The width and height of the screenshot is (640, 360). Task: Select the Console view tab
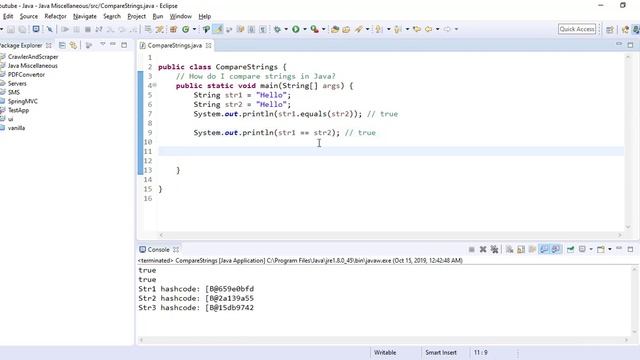point(158,249)
